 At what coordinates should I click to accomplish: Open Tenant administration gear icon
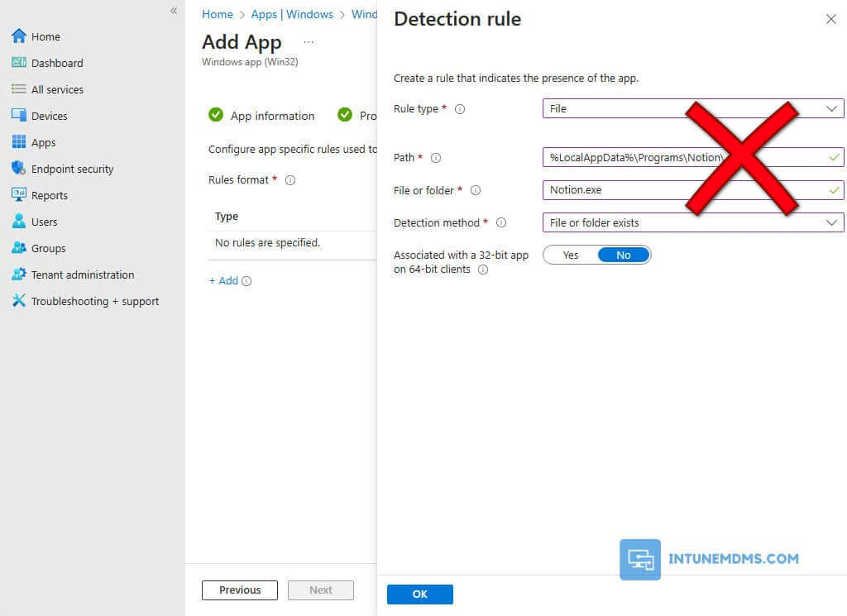pyautogui.click(x=19, y=275)
